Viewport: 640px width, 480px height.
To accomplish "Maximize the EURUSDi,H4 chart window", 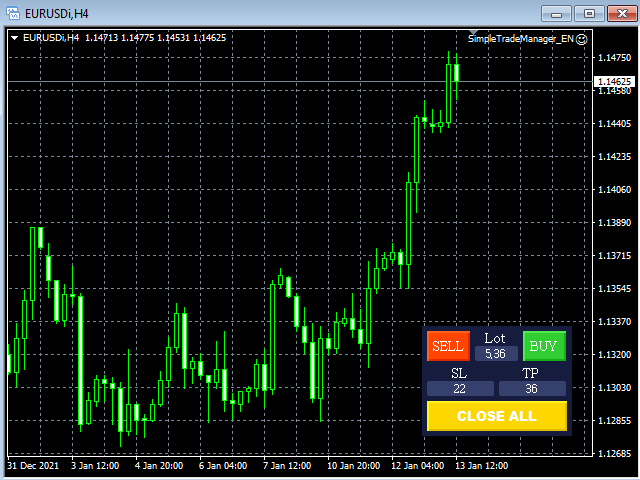I will coord(589,14).
